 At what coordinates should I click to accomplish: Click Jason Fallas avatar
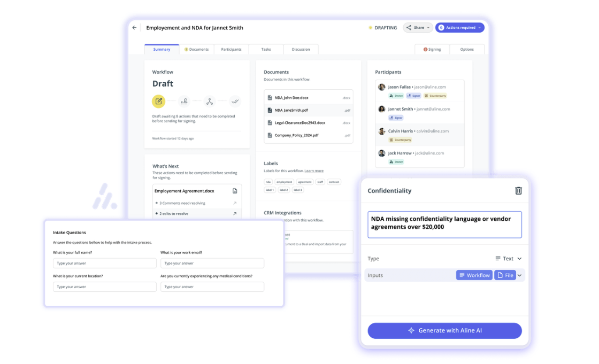[382, 87]
